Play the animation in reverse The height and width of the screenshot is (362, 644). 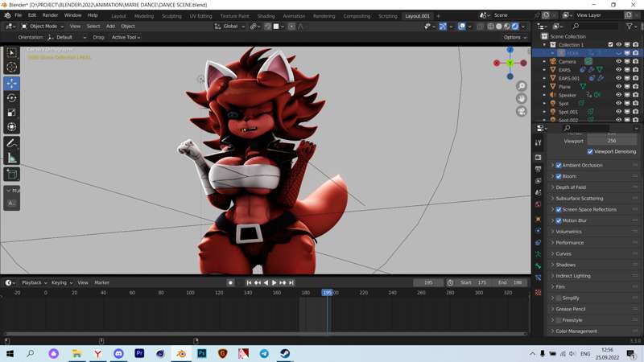(266, 283)
